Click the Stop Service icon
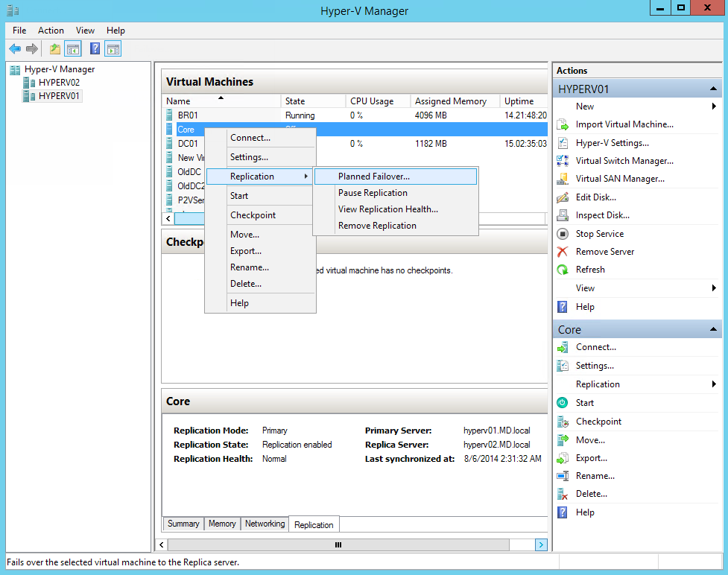The height and width of the screenshot is (575, 728). pyautogui.click(x=563, y=234)
